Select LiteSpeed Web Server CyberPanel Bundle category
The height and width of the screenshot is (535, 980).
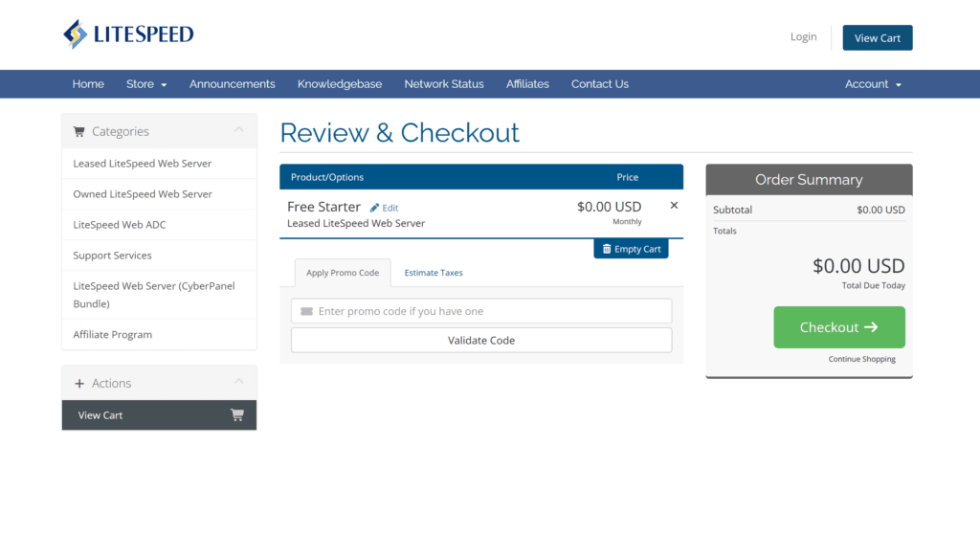(159, 295)
